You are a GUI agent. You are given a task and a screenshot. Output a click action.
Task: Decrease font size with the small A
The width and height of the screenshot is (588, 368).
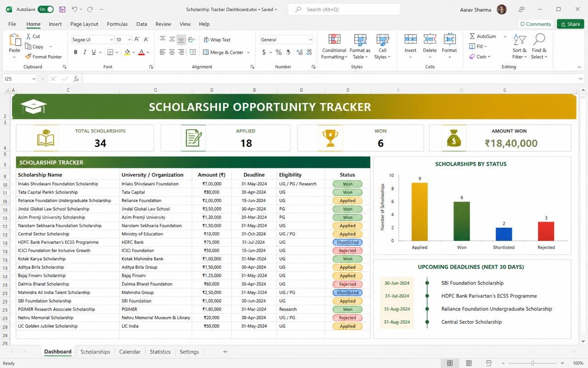click(x=147, y=40)
